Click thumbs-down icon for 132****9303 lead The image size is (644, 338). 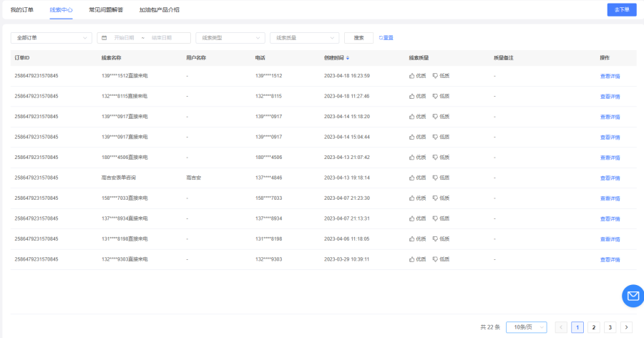pyautogui.click(x=435, y=259)
